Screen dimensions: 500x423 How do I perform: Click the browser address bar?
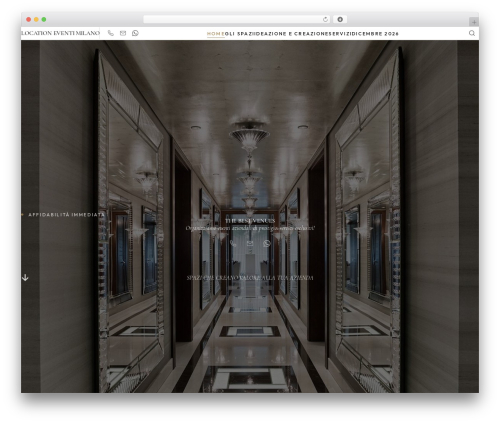click(237, 19)
